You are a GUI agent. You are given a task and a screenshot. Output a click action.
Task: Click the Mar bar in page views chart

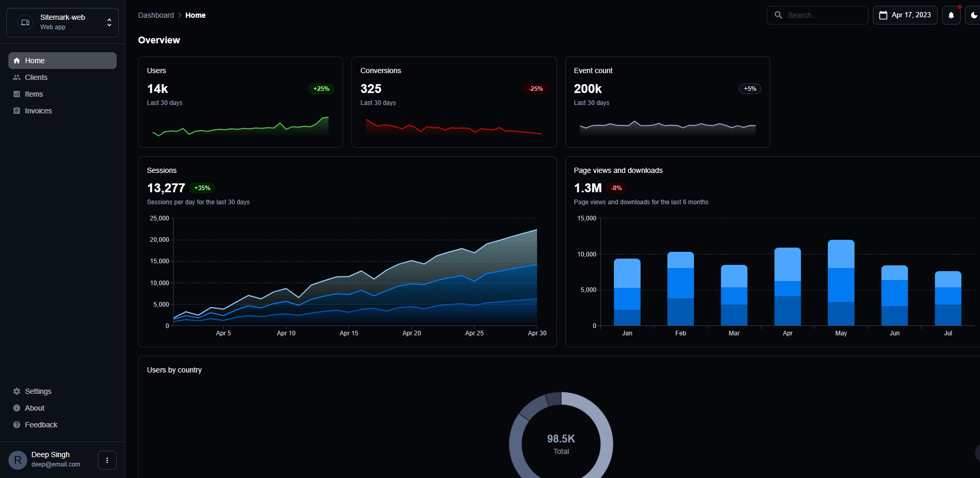pos(734,295)
